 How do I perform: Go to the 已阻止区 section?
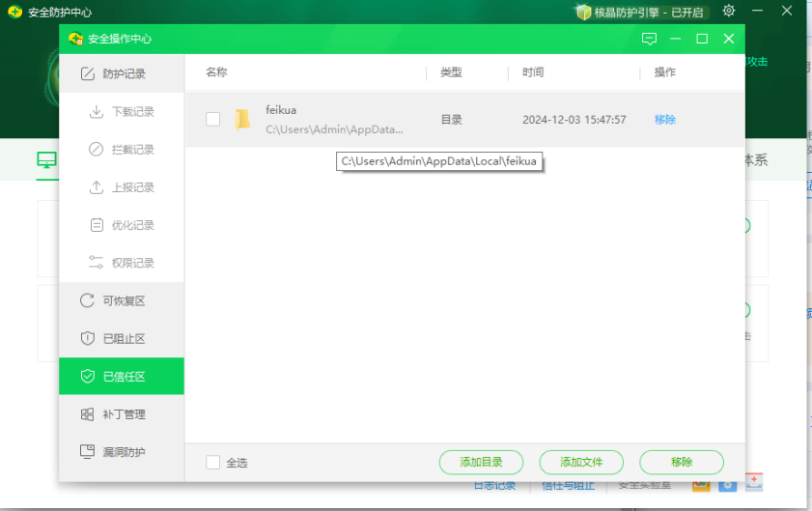(x=122, y=339)
